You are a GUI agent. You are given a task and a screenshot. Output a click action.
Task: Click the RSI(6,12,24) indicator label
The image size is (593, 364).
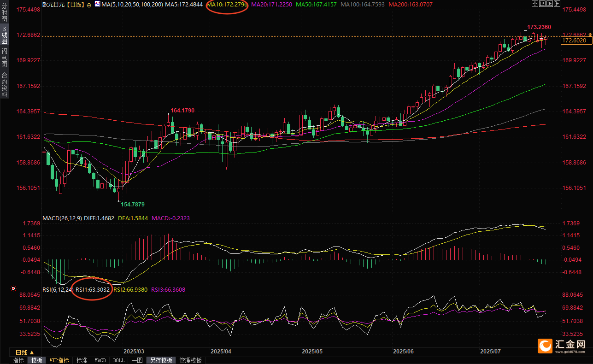(58, 289)
